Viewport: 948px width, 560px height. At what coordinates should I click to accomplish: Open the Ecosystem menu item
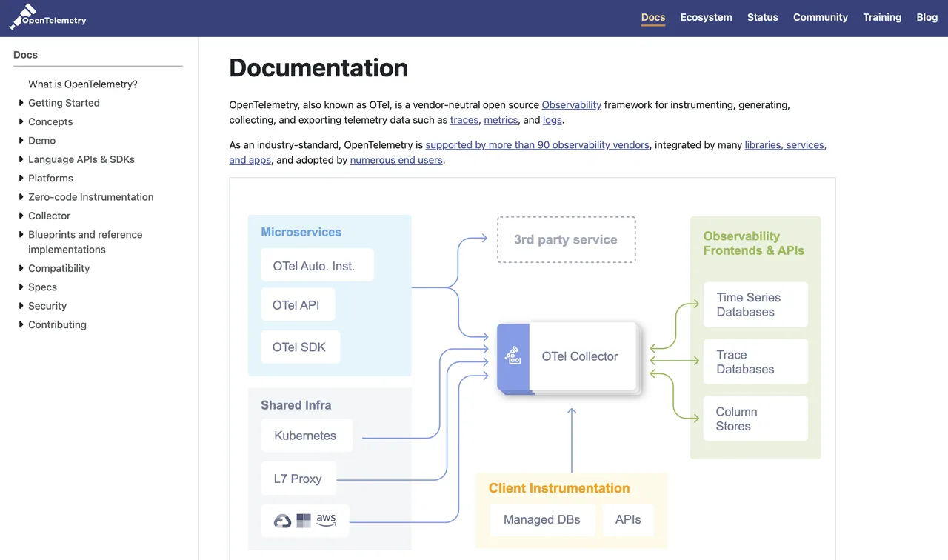tap(707, 17)
